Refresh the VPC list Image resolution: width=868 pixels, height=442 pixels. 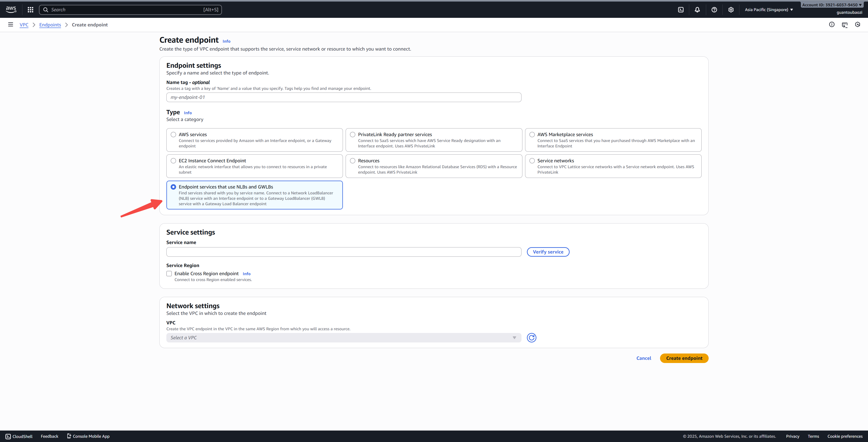click(531, 338)
